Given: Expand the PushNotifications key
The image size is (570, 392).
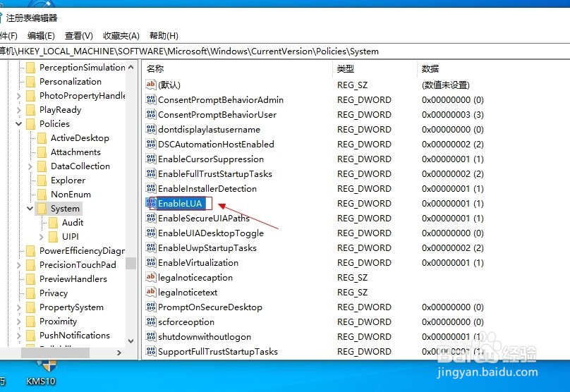Looking at the screenshot, I should [19, 336].
